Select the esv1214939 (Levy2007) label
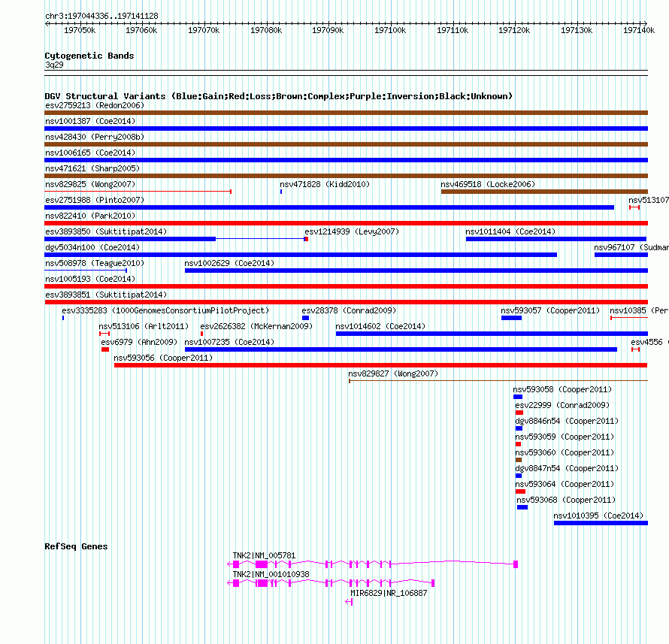 click(352, 231)
